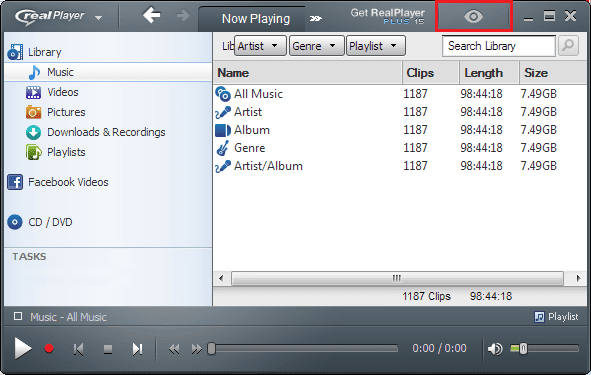
Task: Sort by the Clips column header
Action: pos(431,73)
